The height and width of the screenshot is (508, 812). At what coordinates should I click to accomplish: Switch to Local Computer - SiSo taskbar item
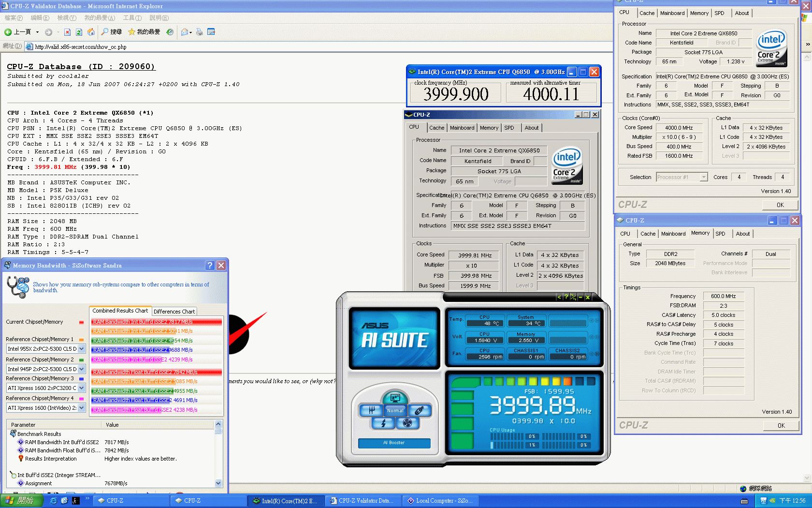441,501
